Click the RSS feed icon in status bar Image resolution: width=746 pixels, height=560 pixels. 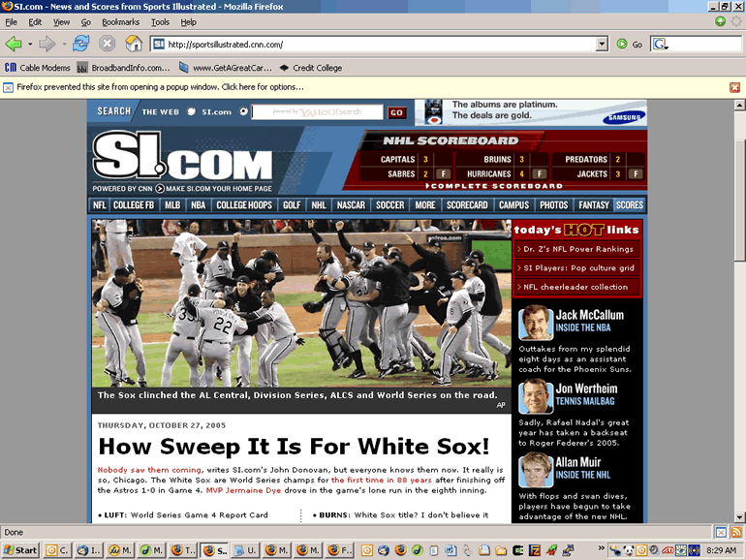click(x=735, y=533)
